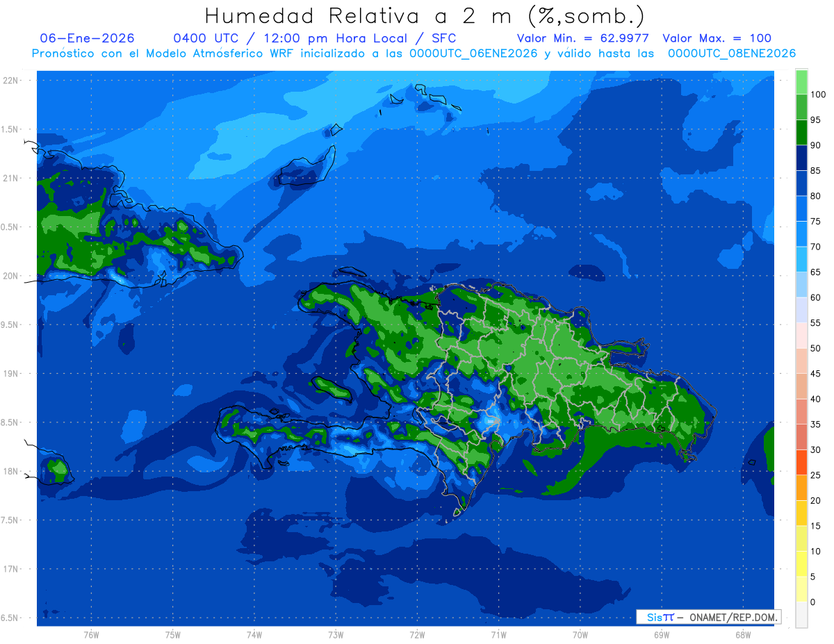Pick yellow legend swatch between 10 and 15
This screenshot has height=644, width=834.
801,538
